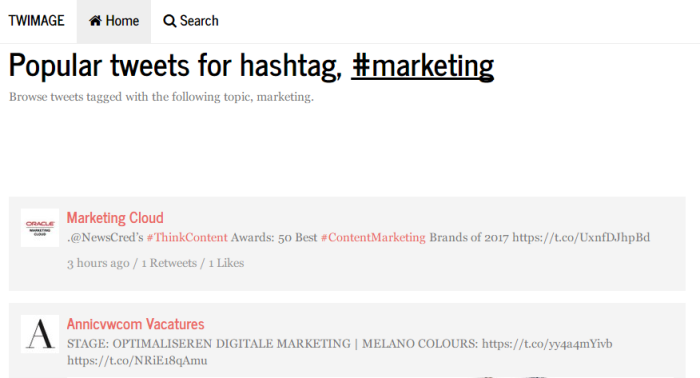
Task: Click the 'Browse tweets tagged' subtitle text
Action: coord(161,97)
